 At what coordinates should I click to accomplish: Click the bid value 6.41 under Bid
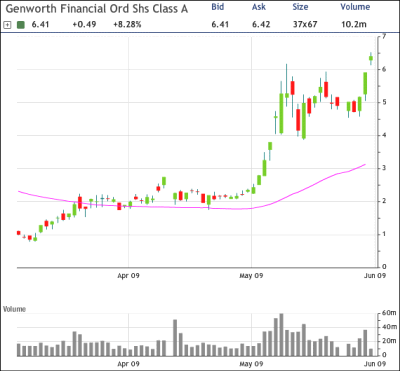coord(220,25)
